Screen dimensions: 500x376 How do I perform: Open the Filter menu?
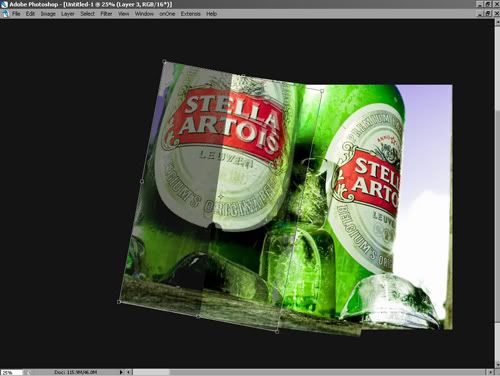click(x=106, y=14)
